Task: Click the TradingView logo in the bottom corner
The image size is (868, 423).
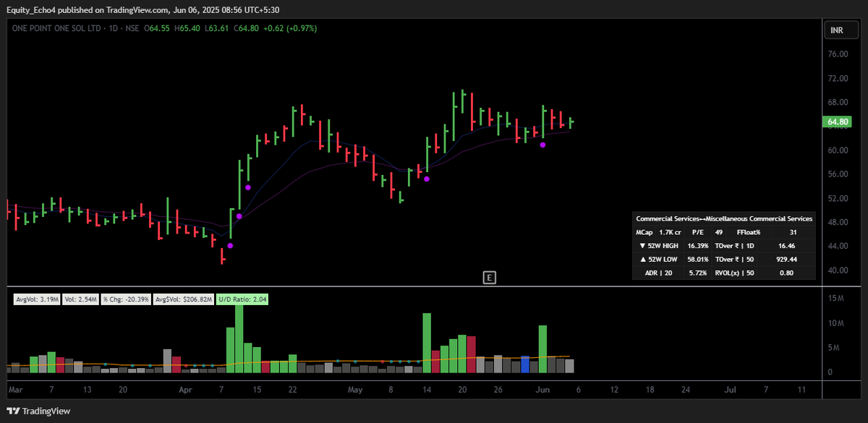Action: [x=14, y=411]
